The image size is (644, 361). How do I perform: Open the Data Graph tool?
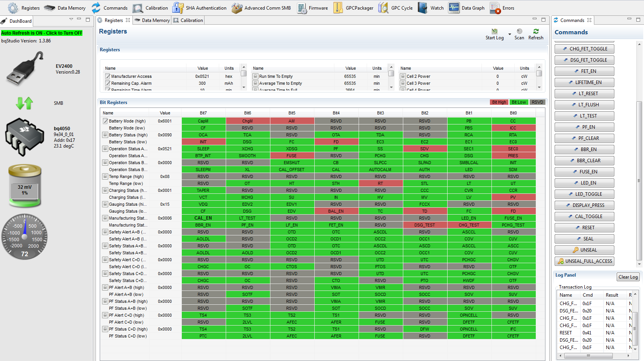[467, 8]
